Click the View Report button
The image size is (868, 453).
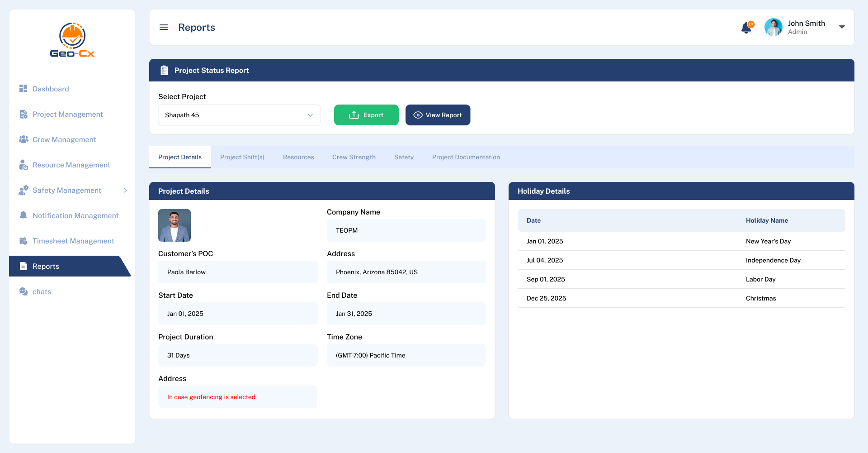[x=438, y=115]
